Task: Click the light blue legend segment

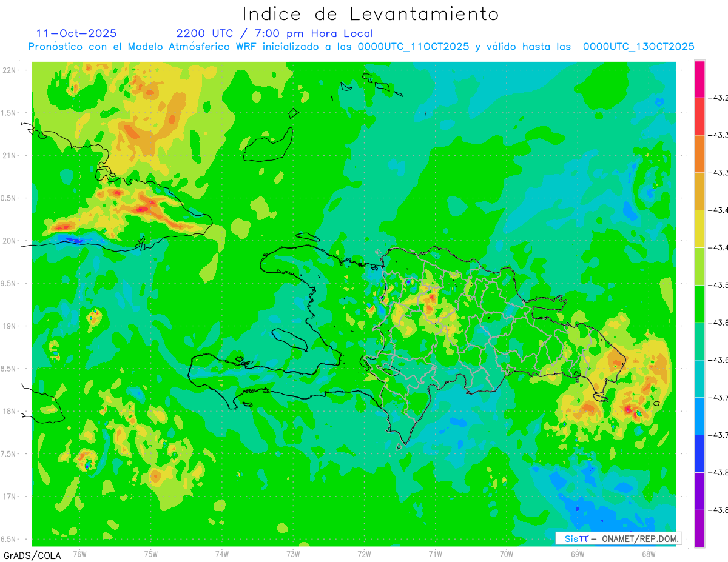Action: coord(699,416)
